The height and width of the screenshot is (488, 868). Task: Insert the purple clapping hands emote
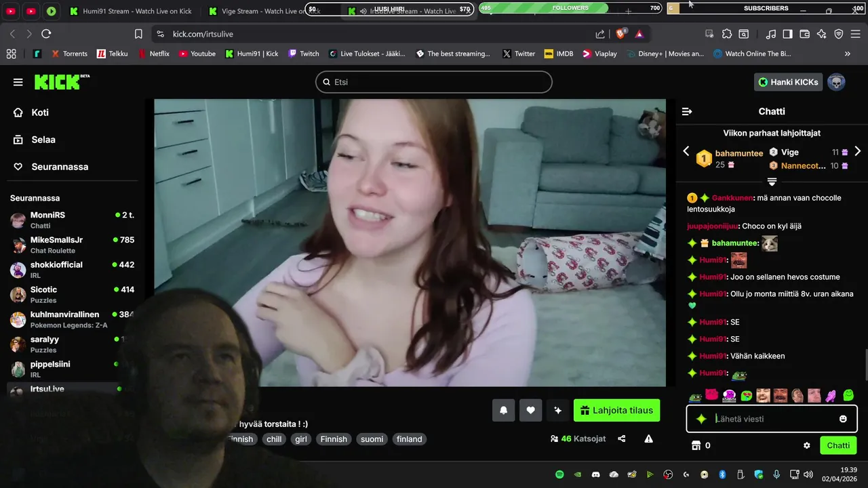point(831,396)
